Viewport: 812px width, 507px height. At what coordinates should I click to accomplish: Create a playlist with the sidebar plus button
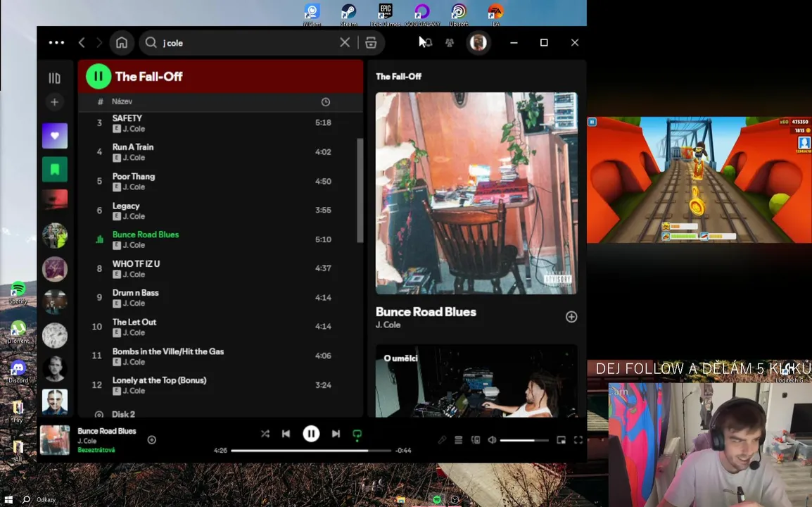(x=54, y=102)
